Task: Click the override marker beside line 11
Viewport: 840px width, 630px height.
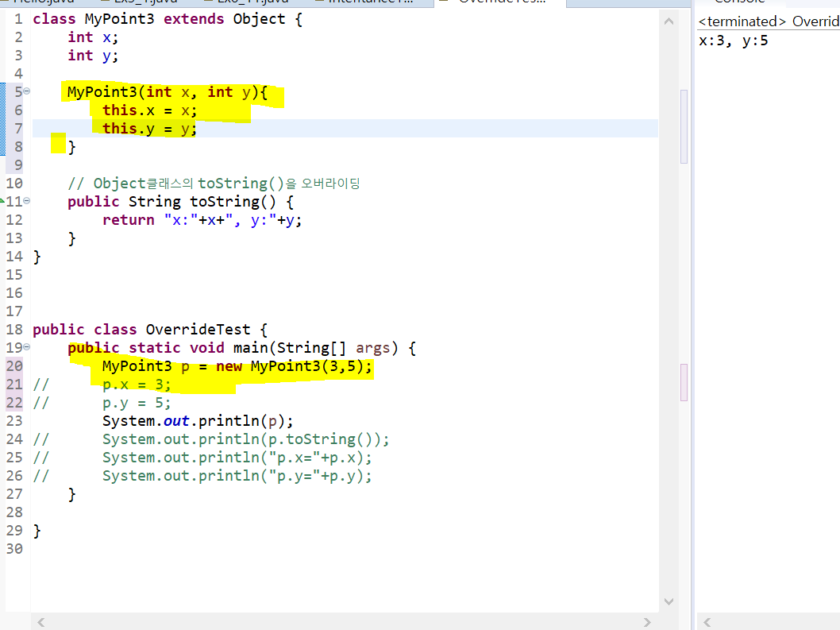Action: click(x=2, y=200)
